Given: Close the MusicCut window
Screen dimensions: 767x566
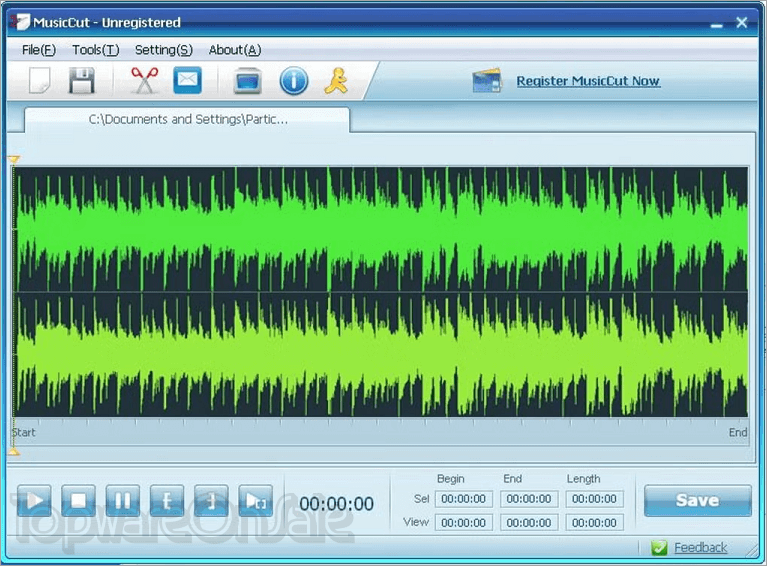Looking at the screenshot, I should [x=742, y=23].
